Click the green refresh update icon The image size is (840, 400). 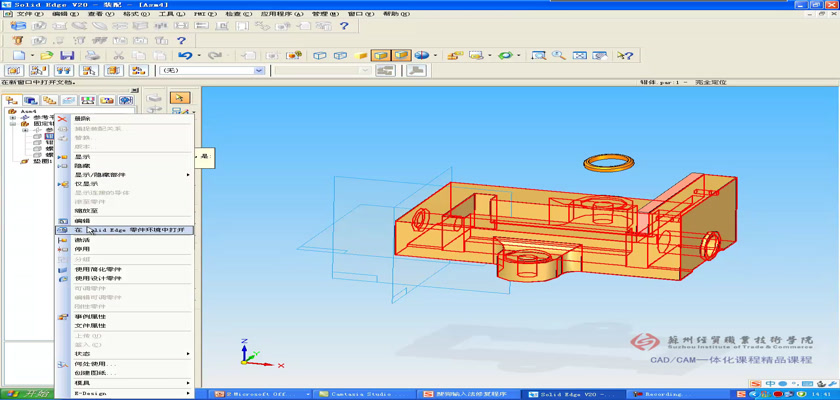tap(505, 55)
